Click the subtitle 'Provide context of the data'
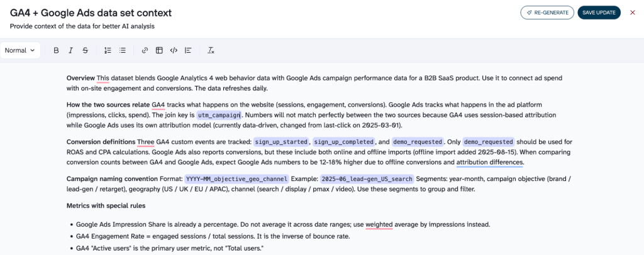This screenshot has width=644, height=255. [82, 26]
